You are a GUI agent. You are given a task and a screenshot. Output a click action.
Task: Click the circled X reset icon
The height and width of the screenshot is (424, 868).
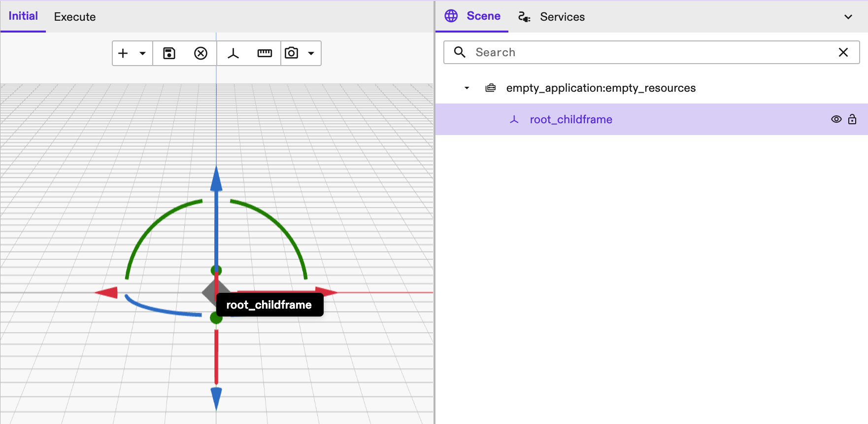[x=200, y=53]
